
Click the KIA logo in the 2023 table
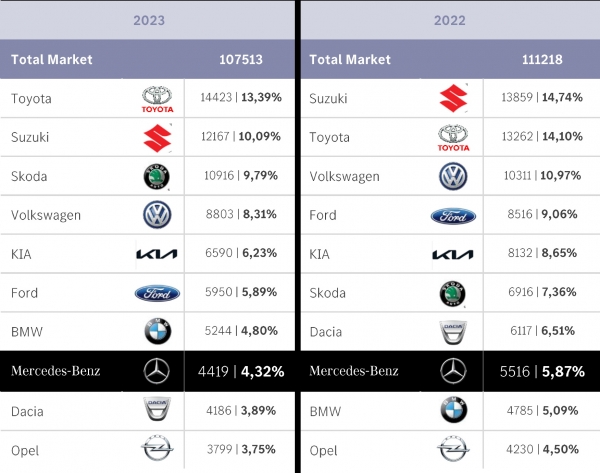pos(157,255)
